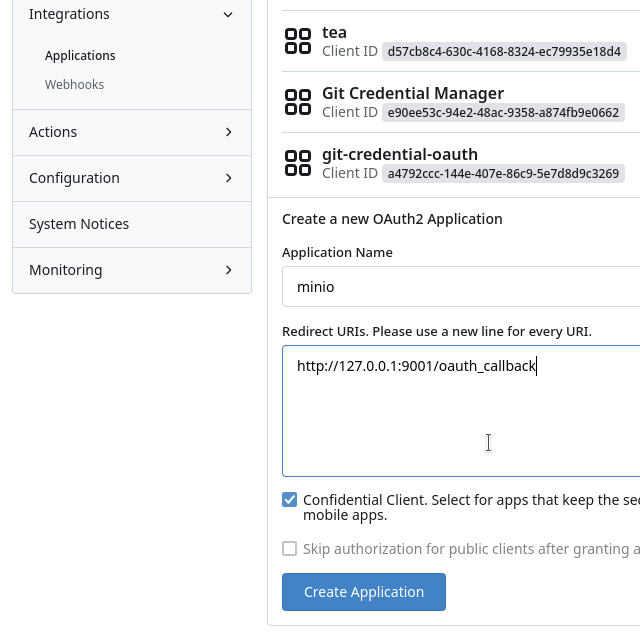640x640 pixels.
Task: Click the git-credential-oauth application icon
Action: [298, 163]
